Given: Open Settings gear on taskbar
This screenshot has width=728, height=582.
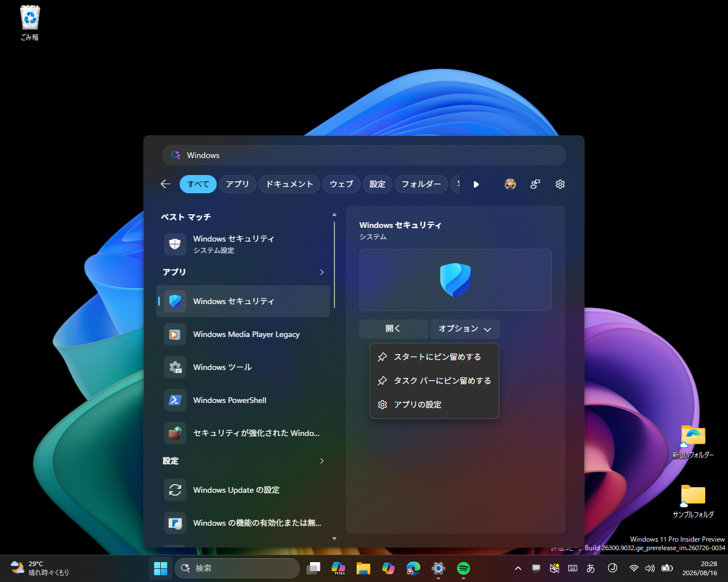Looking at the screenshot, I should (x=439, y=568).
